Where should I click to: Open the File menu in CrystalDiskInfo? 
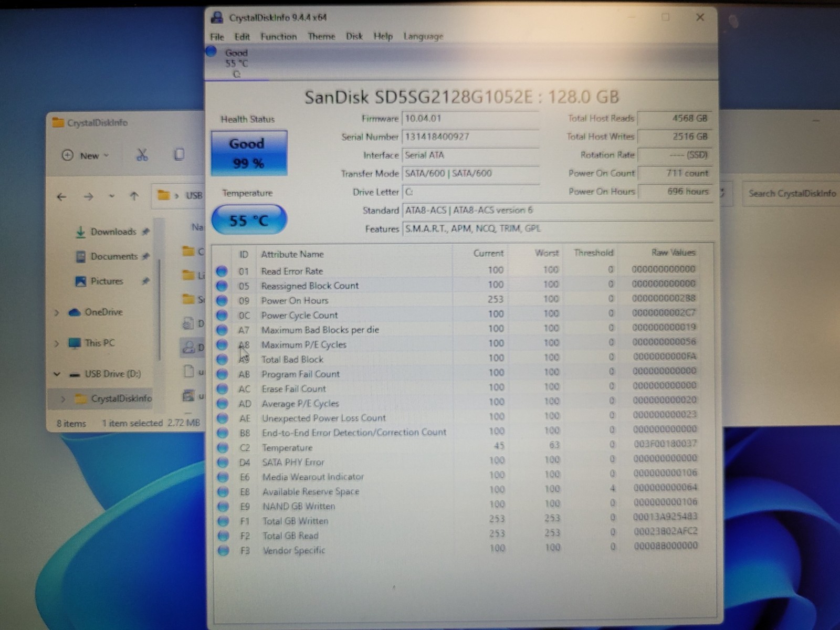click(217, 37)
